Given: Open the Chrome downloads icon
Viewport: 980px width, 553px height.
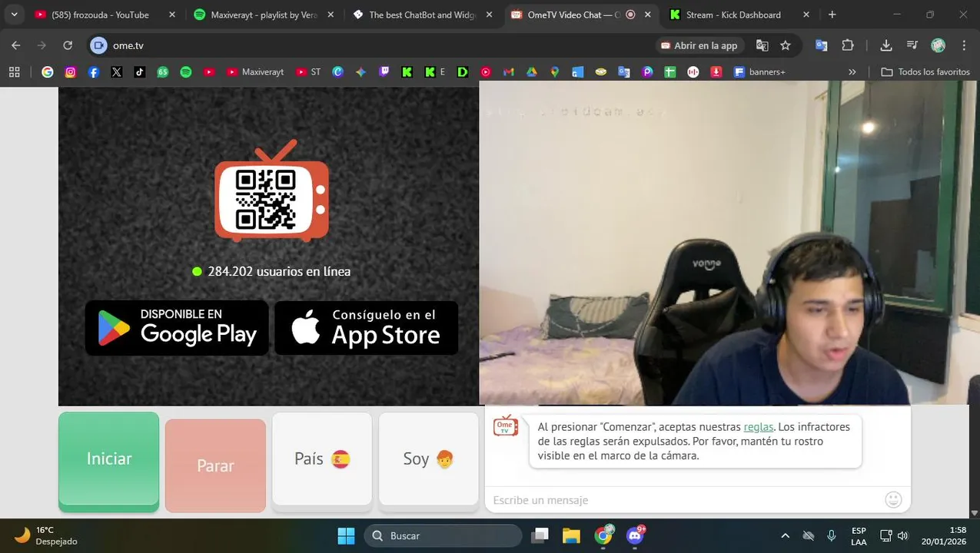Looking at the screenshot, I should point(886,45).
